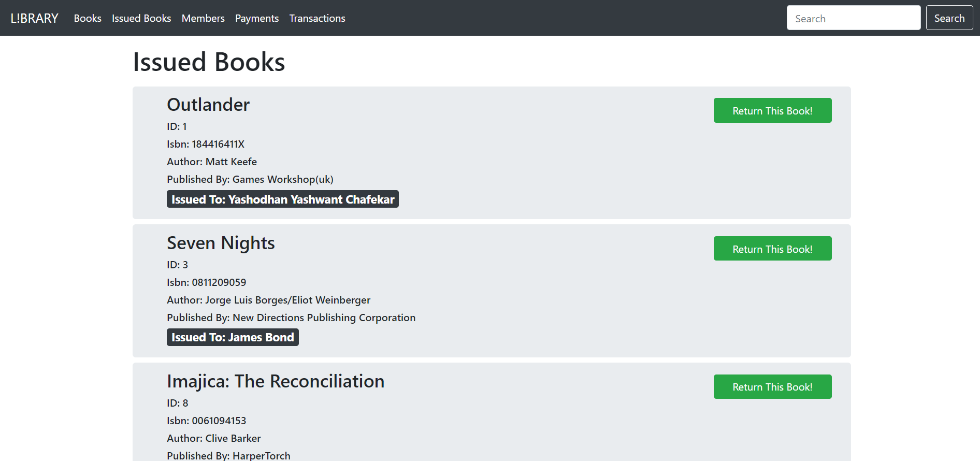Click the Imajica: The Reconciliation title
The height and width of the screenshot is (461, 980).
pyautogui.click(x=276, y=381)
